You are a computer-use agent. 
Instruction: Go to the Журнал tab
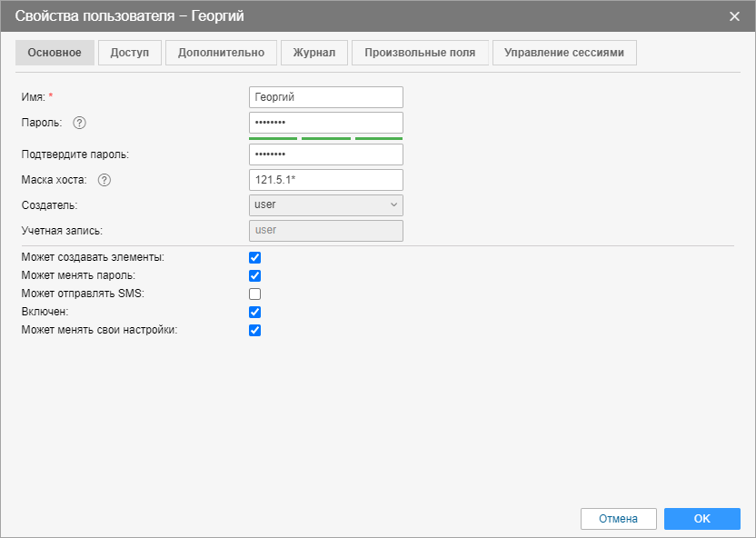click(313, 53)
